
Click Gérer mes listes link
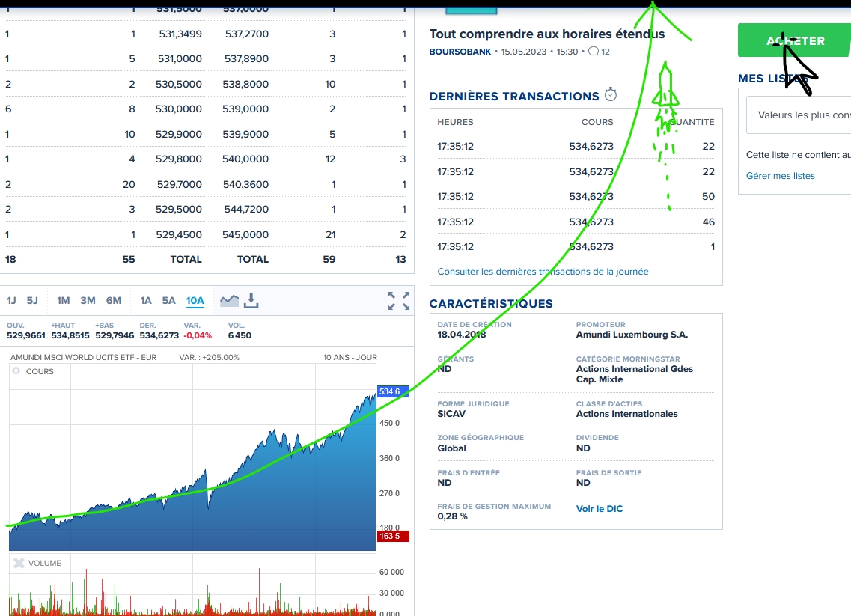pyautogui.click(x=781, y=176)
